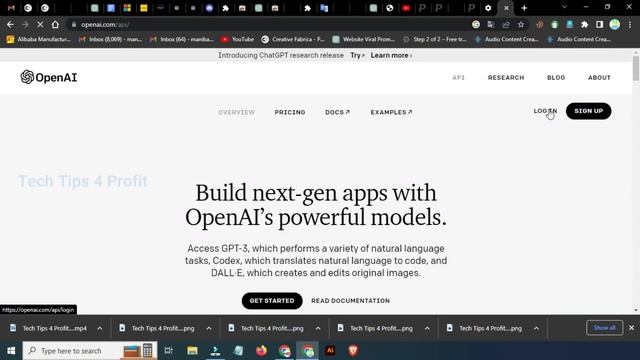
Task: Open File Explorer from taskbar
Action: click(x=192, y=351)
